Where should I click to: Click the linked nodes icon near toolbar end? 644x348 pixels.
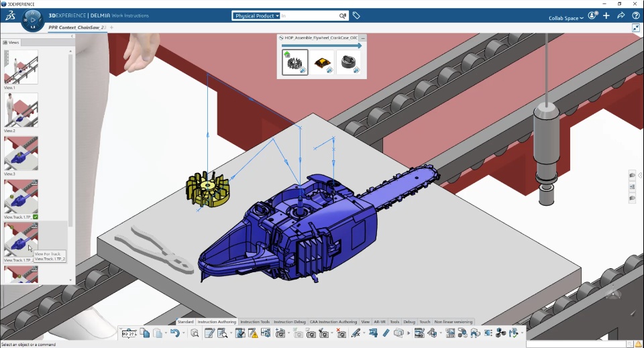pos(500,333)
